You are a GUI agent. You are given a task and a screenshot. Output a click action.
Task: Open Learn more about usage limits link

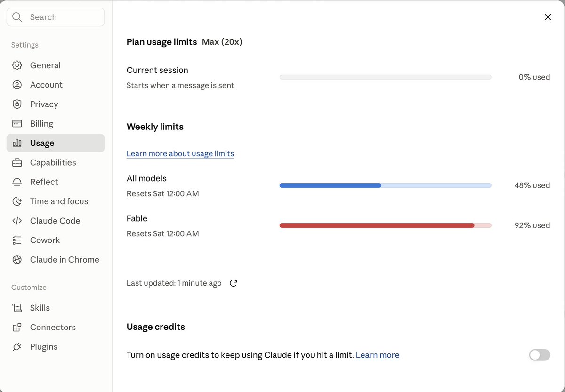pyautogui.click(x=180, y=153)
